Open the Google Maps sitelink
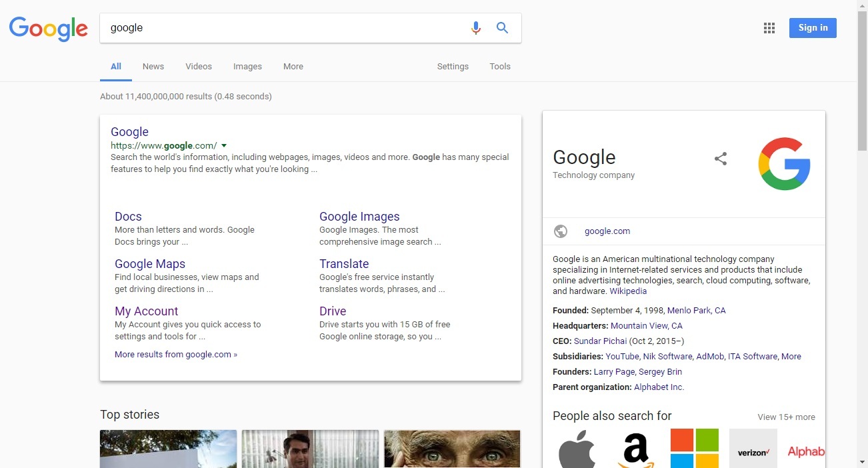The width and height of the screenshot is (868, 468). (150, 264)
